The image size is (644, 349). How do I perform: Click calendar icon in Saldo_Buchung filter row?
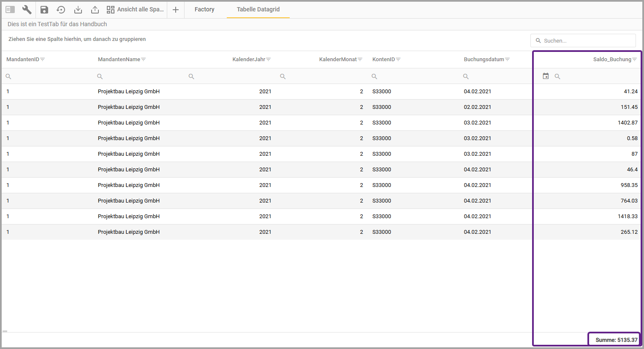546,76
